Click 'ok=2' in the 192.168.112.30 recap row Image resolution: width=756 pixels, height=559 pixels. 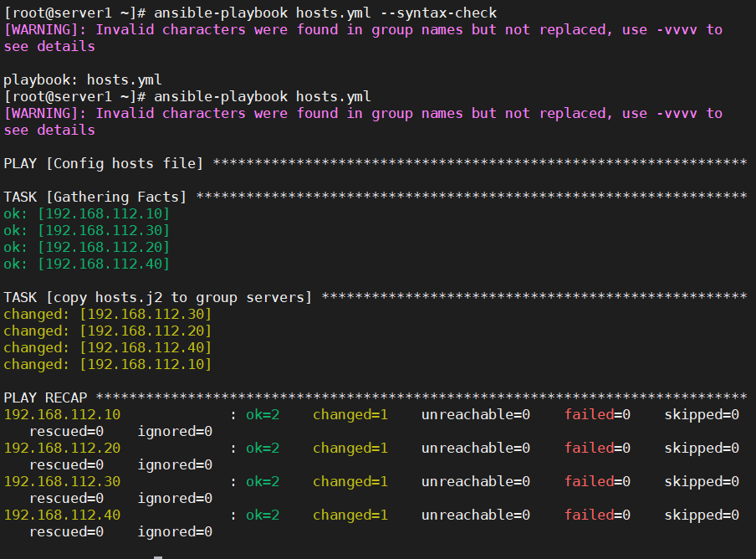[263, 481]
